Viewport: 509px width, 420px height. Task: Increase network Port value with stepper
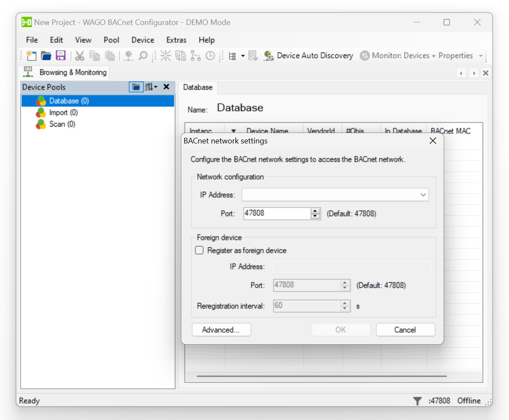315,211
